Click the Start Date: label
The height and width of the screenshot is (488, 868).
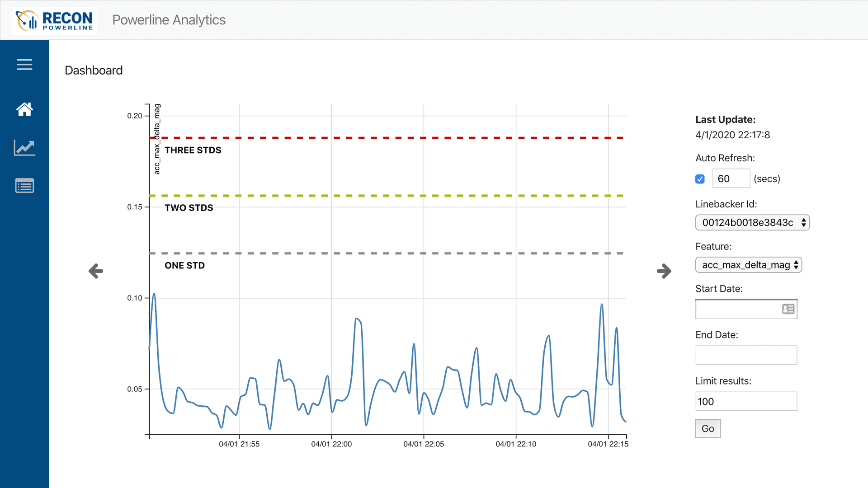click(719, 289)
